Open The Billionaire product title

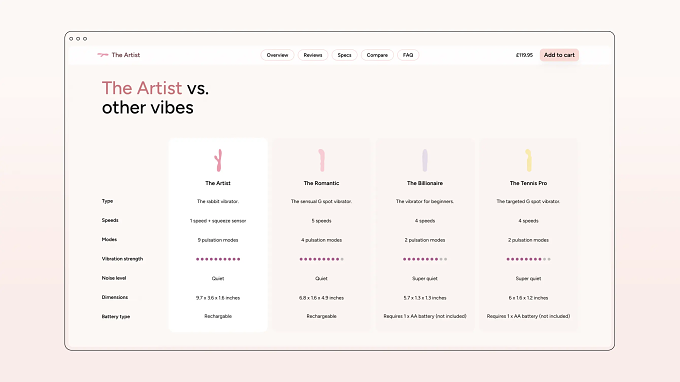click(425, 183)
